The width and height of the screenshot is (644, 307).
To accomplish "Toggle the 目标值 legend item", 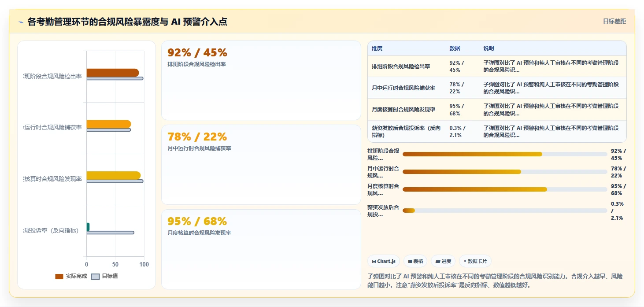I will [104, 276].
